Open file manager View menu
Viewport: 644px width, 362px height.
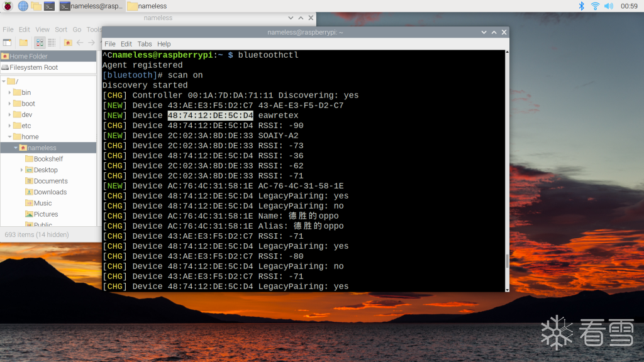42,30
